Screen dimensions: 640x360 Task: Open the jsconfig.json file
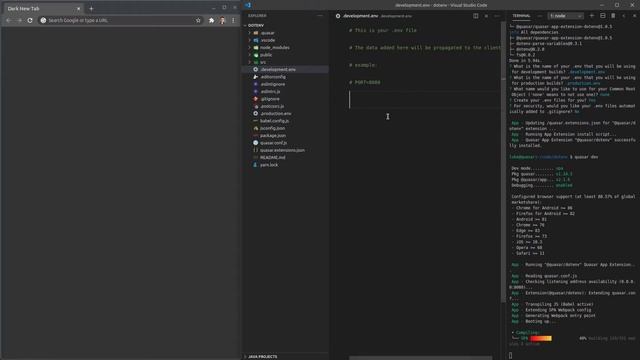[272, 129]
